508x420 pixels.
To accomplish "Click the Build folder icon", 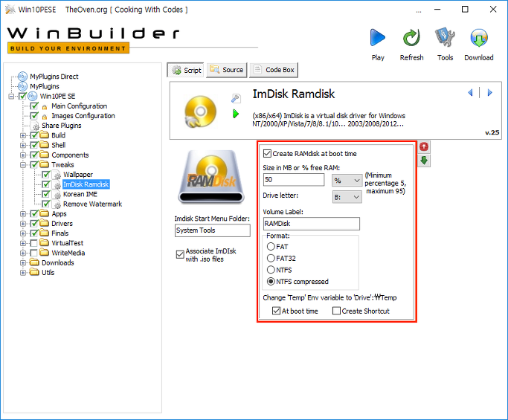I will point(44,135).
